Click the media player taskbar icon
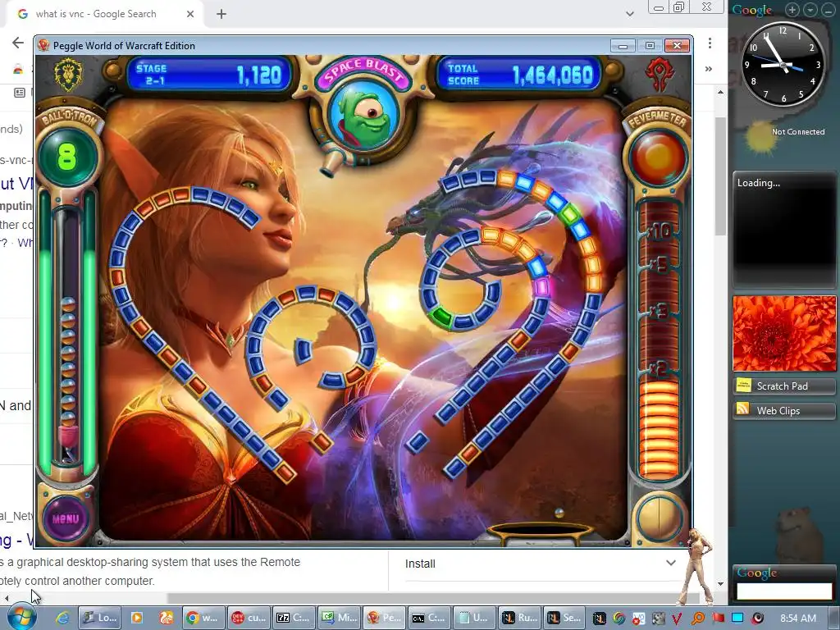The image size is (840, 630). pyautogui.click(x=137, y=618)
